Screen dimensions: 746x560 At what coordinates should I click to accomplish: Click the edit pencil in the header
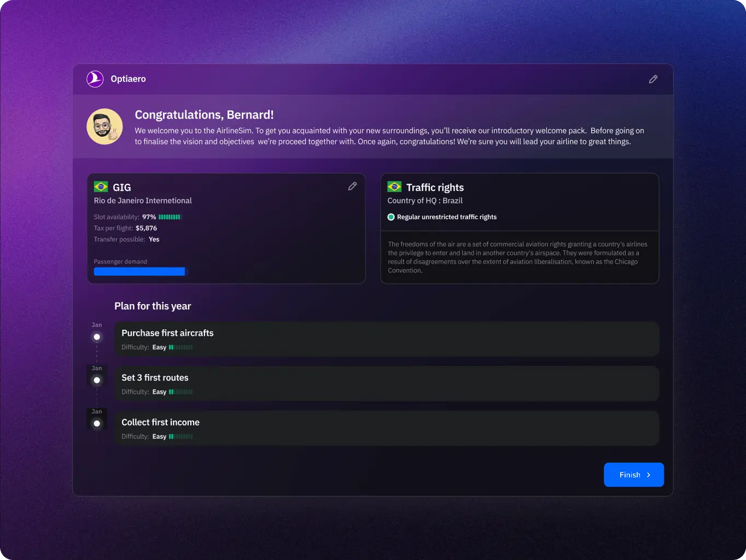[x=653, y=79]
